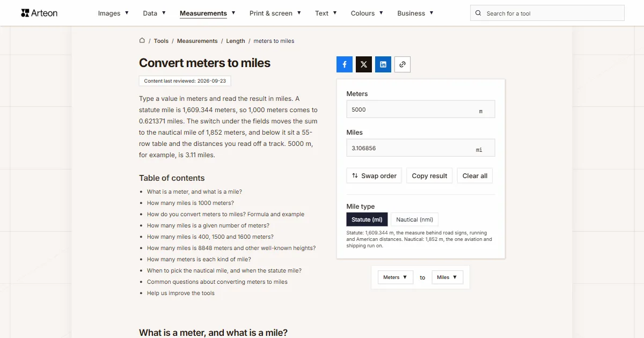Open the Data menu
This screenshot has width=644, height=338.
click(154, 13)
